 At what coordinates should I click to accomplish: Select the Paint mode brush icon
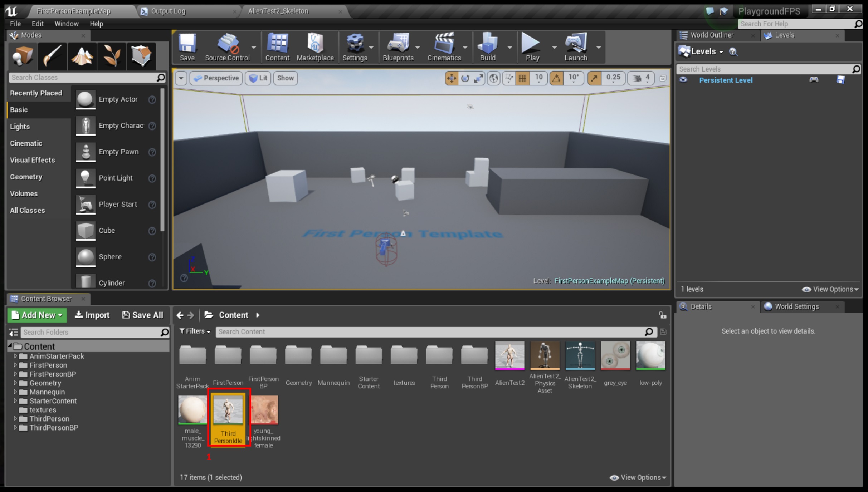click(52, 56)
